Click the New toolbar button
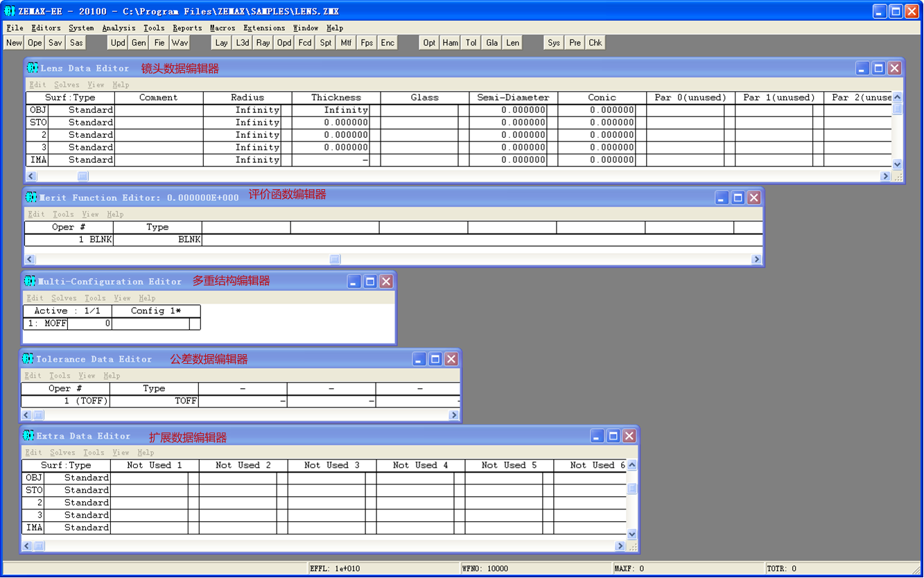 pyautogui.click(x=14, y=43)
